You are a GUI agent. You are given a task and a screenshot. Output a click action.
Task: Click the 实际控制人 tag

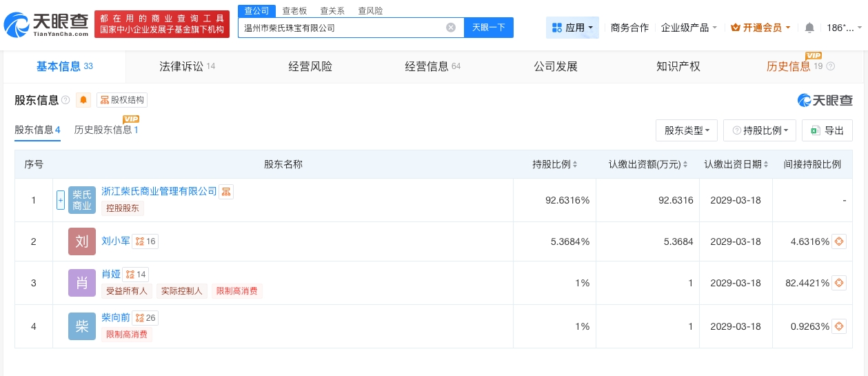point(182,291)
